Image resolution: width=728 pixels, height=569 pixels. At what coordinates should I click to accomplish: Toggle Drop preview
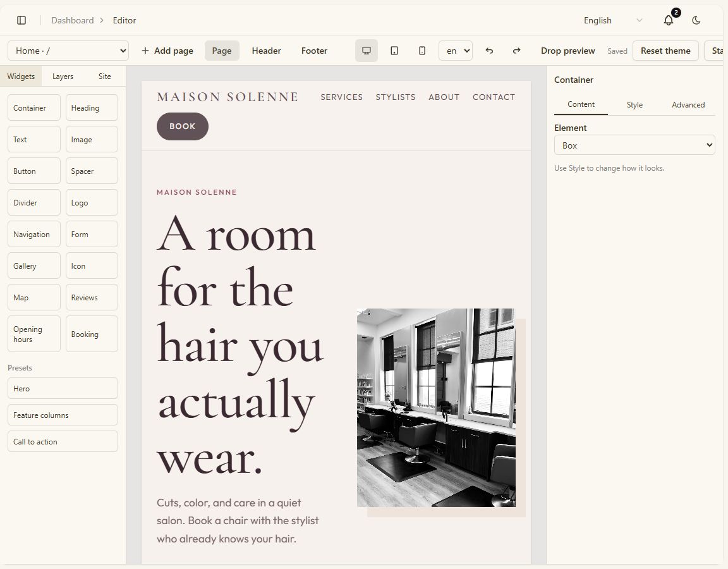click(x=568, y=51)
